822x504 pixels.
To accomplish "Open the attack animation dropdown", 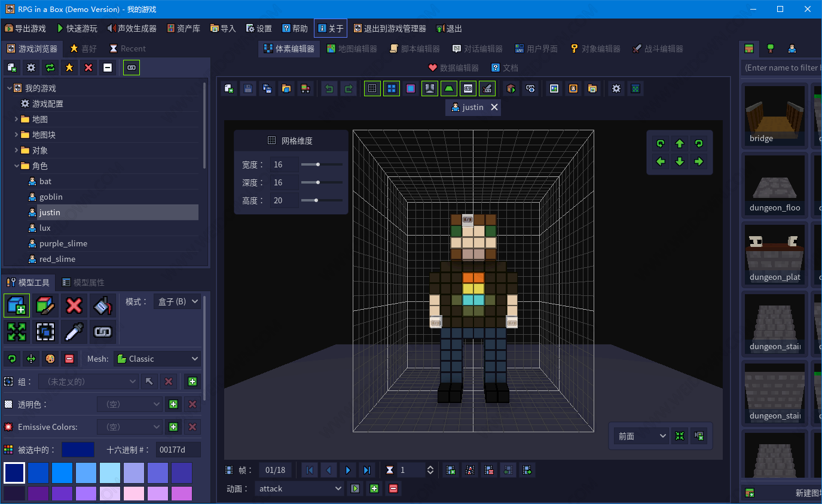I will [x=300, y=488].
